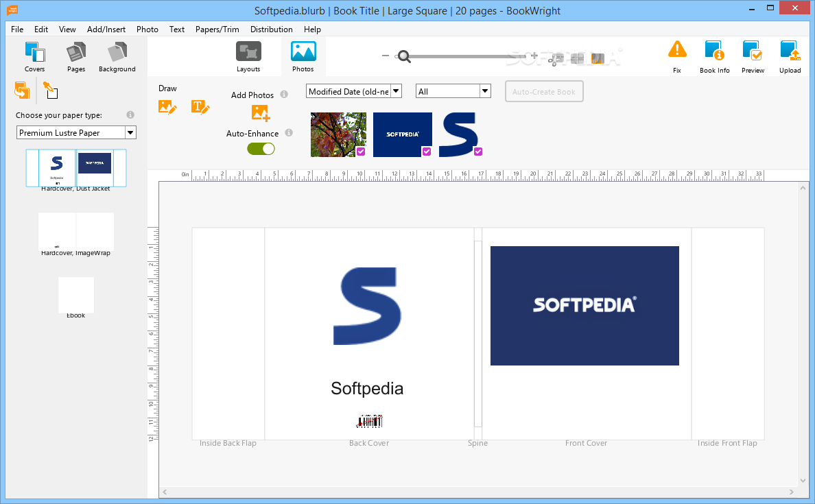815x504 pixels.
Task: Select the S logo photo thumbnail
Action: pos(458,134)
